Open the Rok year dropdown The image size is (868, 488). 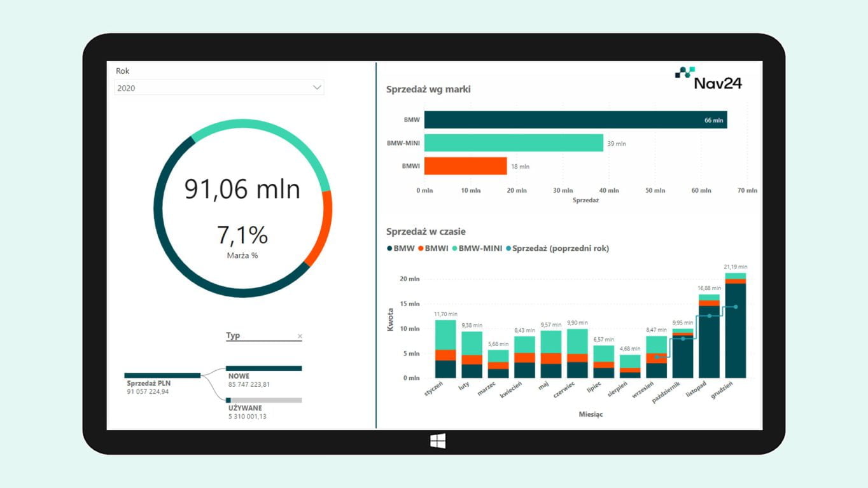[219, 88]
